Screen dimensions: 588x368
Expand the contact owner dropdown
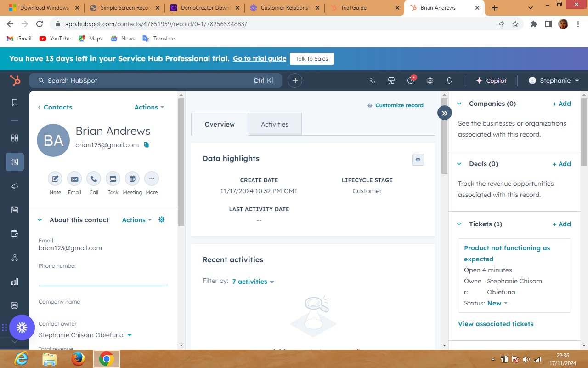click(x=129, y=335)
